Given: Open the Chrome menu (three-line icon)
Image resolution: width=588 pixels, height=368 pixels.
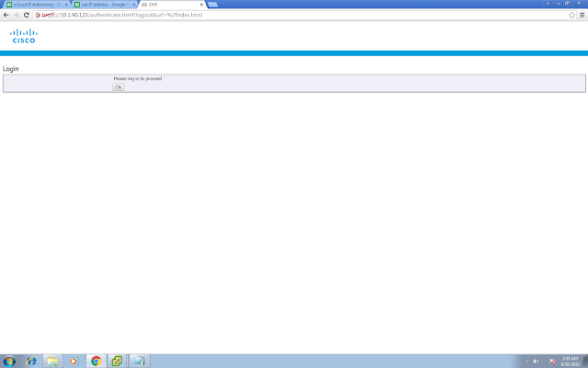Looking at the screenshot, I should pyautogui.click(x=582, y=15).
